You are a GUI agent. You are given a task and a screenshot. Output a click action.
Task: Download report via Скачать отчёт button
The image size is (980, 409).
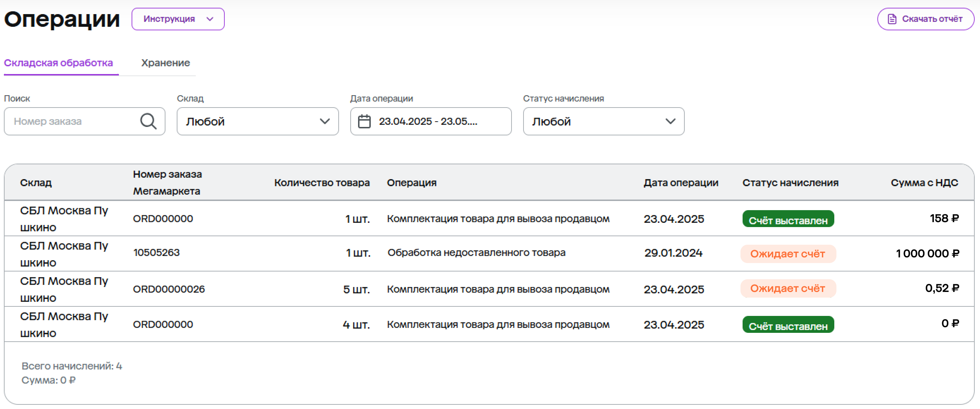(925, 19)
